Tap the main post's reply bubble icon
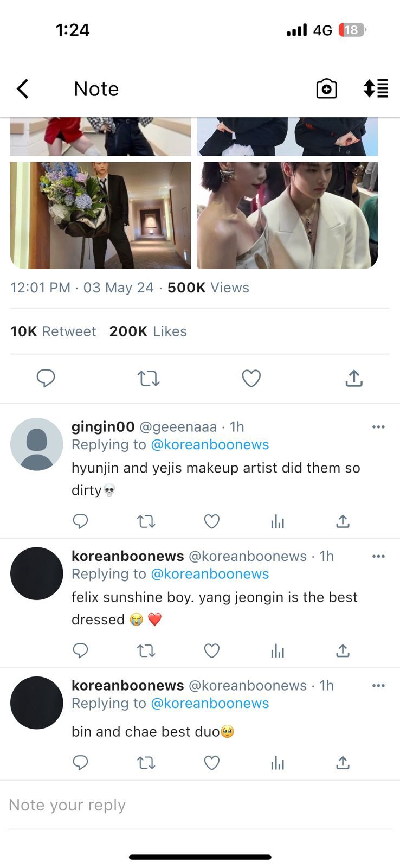 coord(46,378)
